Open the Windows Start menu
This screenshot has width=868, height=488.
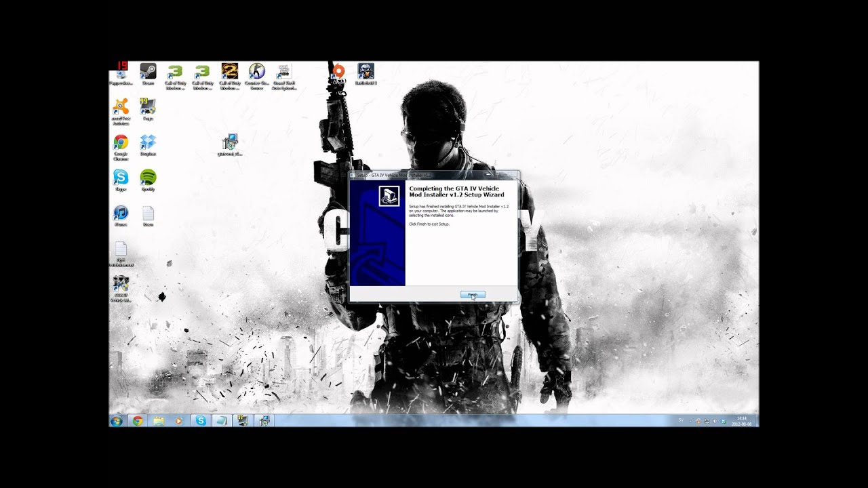coord(117,421)
